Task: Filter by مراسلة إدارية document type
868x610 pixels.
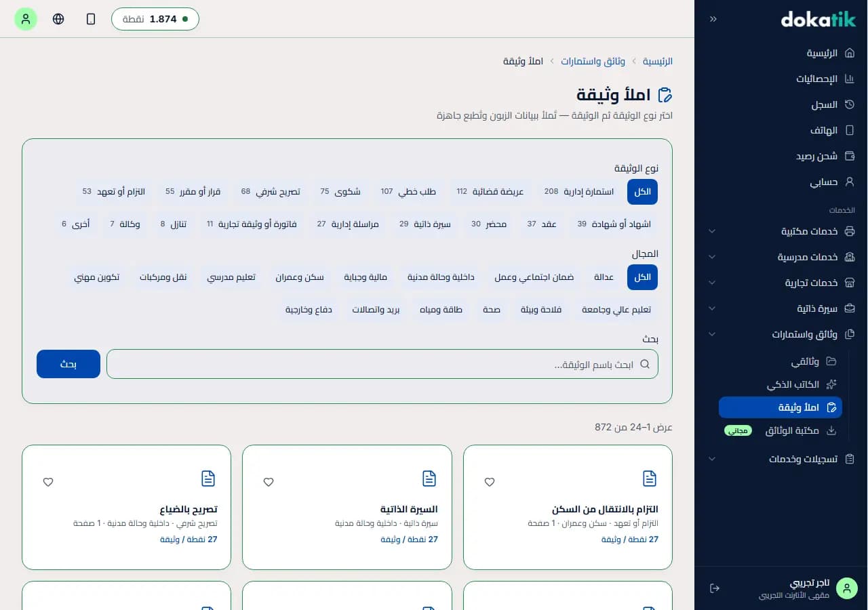Action: [x=348, y=224]
